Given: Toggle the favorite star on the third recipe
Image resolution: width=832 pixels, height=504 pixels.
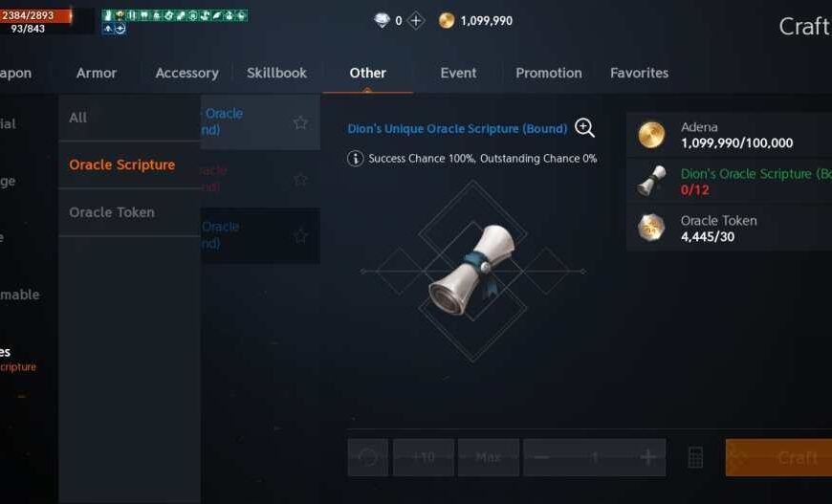Looking at the screenshot, I should [x=300, y=235].
